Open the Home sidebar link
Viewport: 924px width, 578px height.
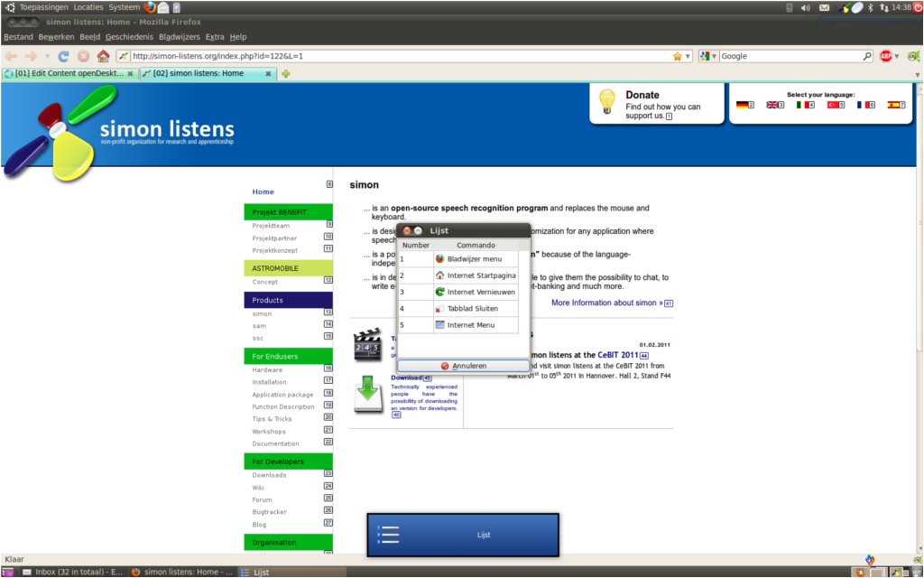(x=263, y=191)
